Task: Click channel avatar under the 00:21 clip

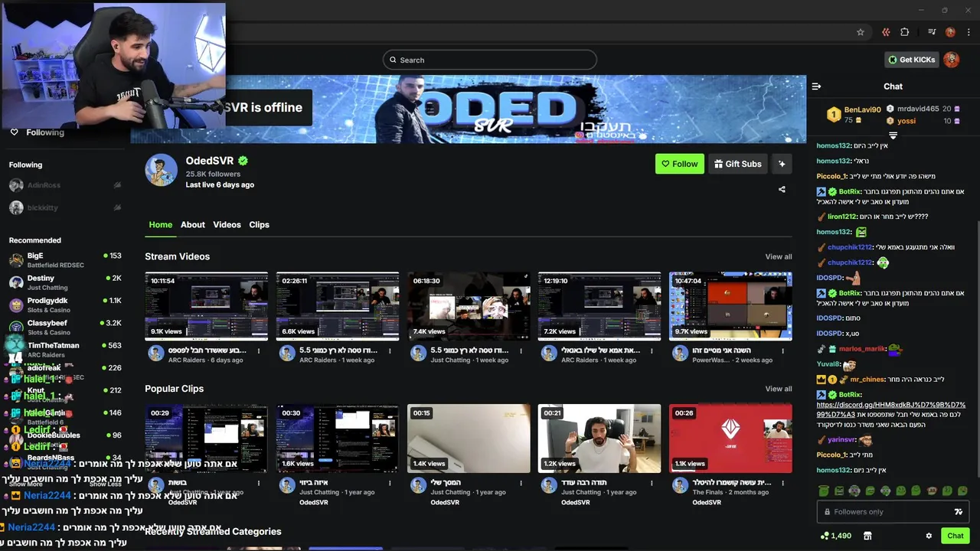Action: click(549, 485)
